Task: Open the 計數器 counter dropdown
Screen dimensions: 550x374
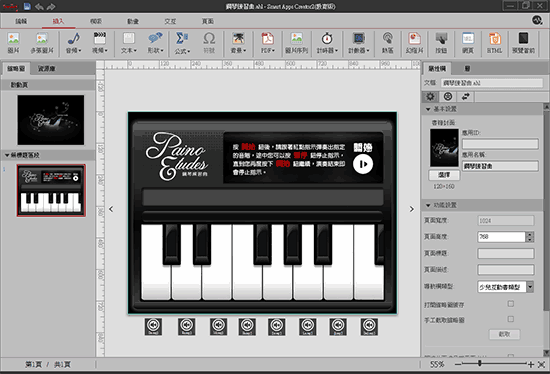Action: [358, 43]
